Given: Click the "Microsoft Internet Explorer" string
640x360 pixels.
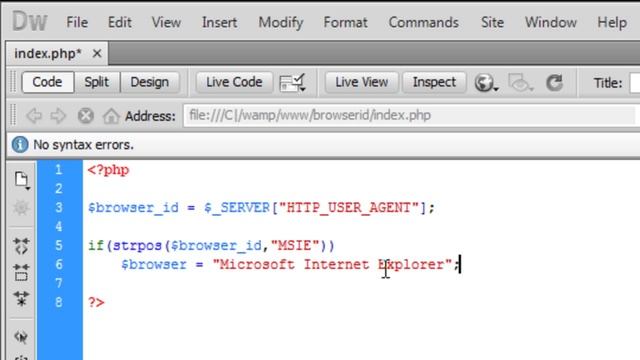Looking at the screenshot, I should (x=332, y=264).
